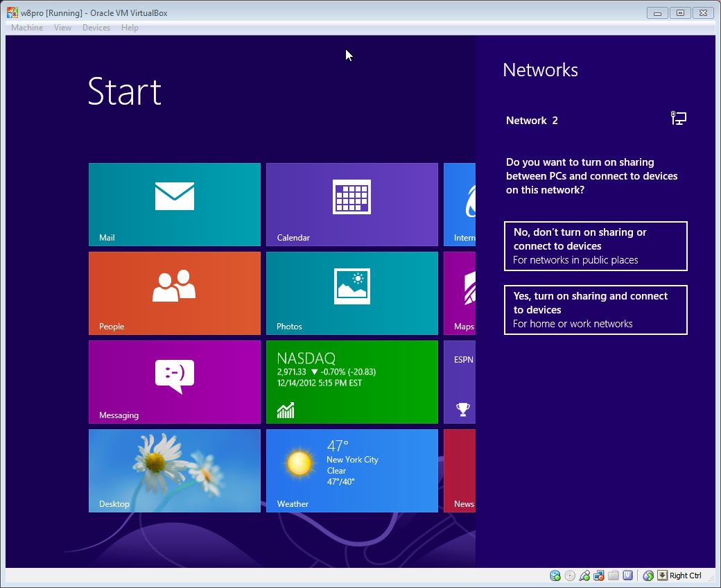Open the News tile

tap(460, 470)
